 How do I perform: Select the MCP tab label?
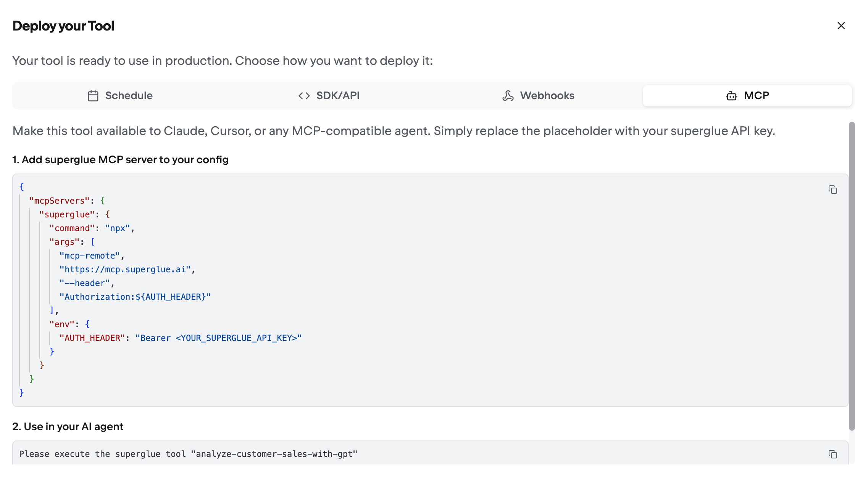(756, 96)
